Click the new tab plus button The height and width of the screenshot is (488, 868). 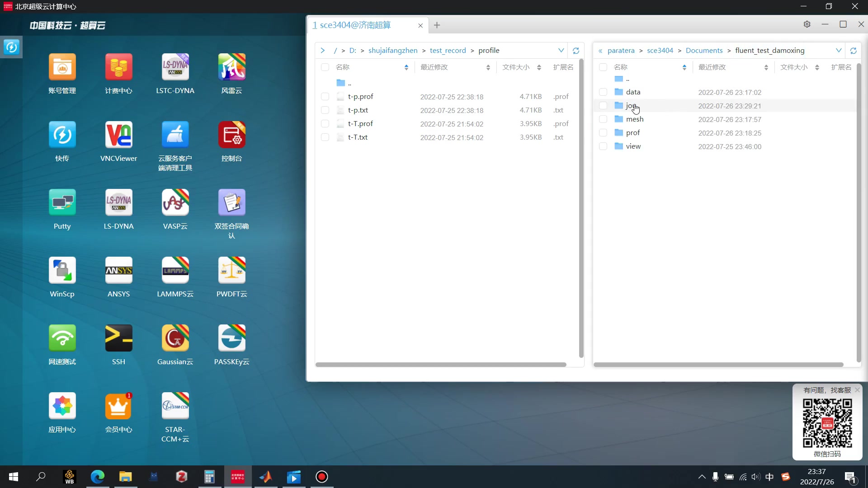(x=437, y=24)
